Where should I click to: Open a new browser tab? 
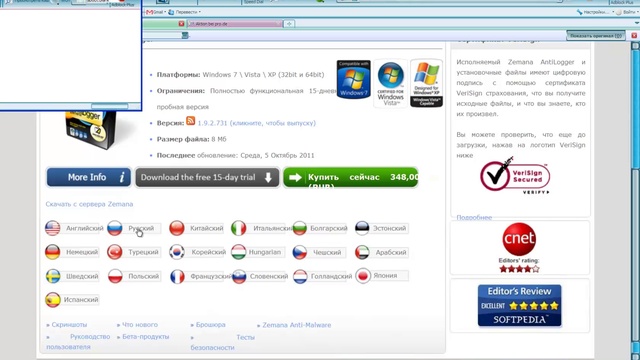[289, 24]
